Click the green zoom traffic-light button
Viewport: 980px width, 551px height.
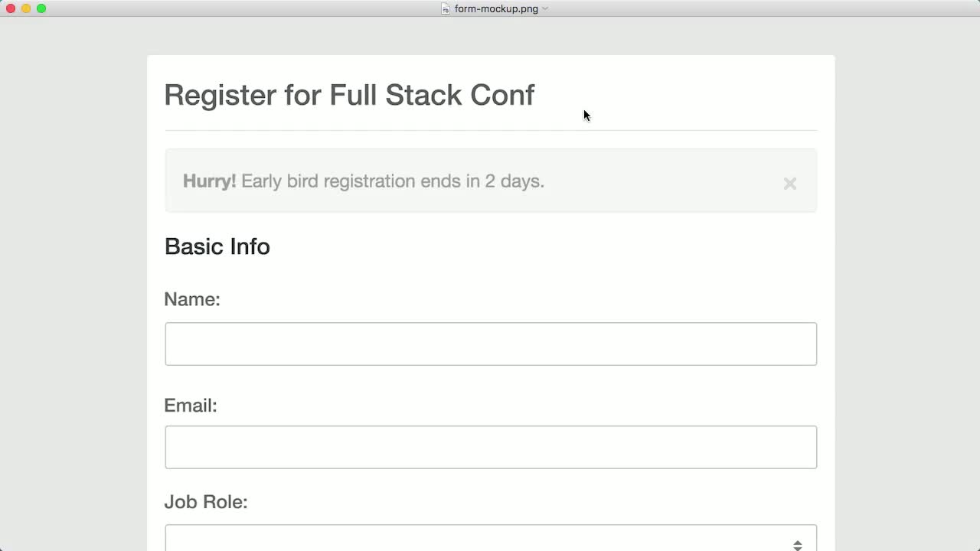point(41,8)
